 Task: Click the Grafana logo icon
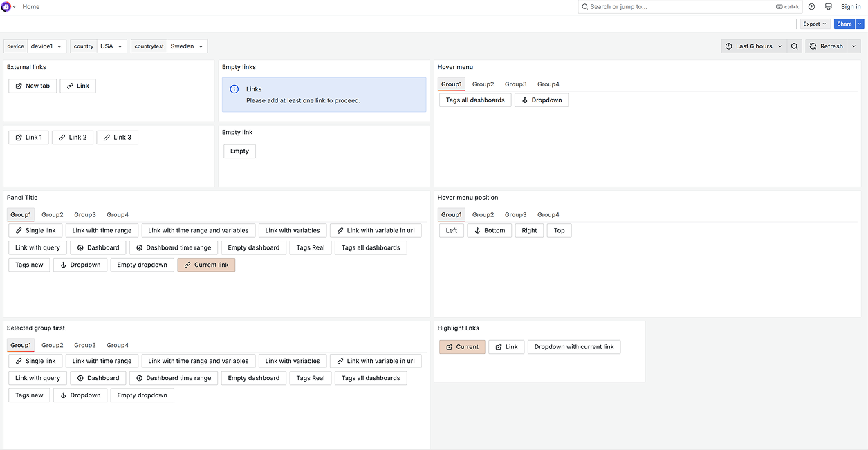click(6, 6)
